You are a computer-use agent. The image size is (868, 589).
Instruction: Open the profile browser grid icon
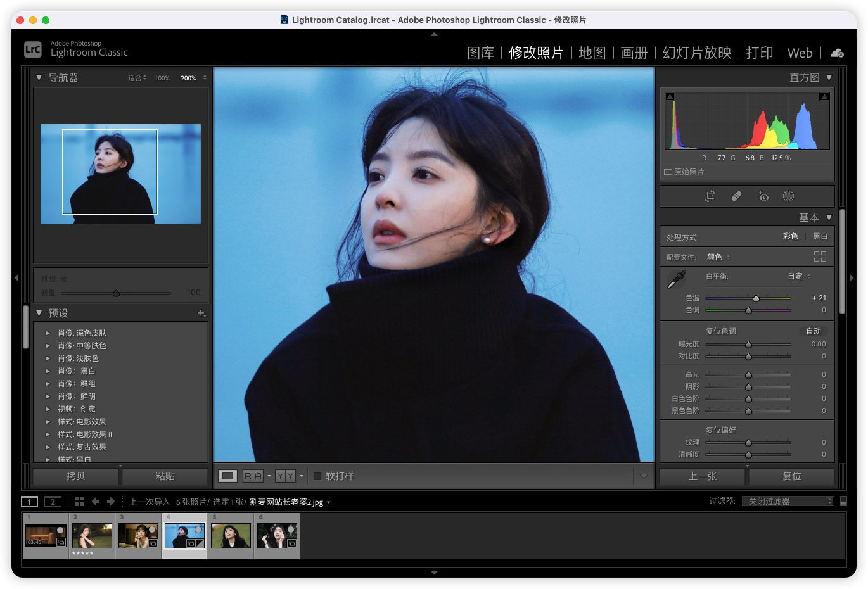(820, 256)
